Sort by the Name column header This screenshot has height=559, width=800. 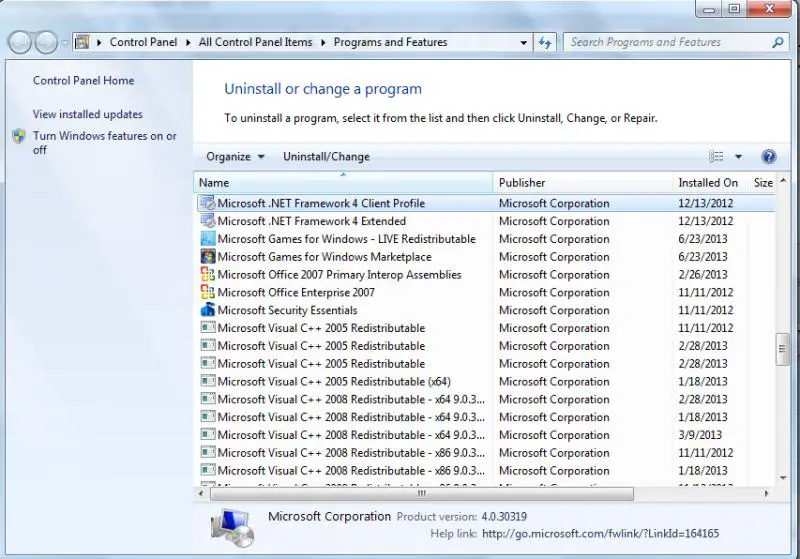pyautogui.click(x=343, y=183)
